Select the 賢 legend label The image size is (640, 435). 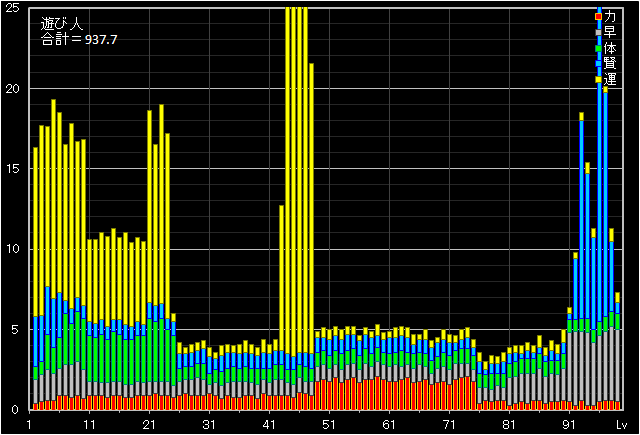610,64
